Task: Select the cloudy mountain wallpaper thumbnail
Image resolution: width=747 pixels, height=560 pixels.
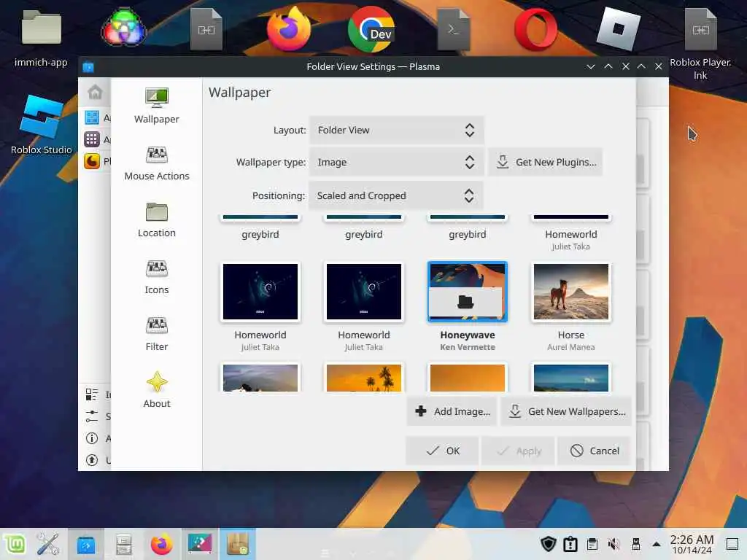Action: 260,378
